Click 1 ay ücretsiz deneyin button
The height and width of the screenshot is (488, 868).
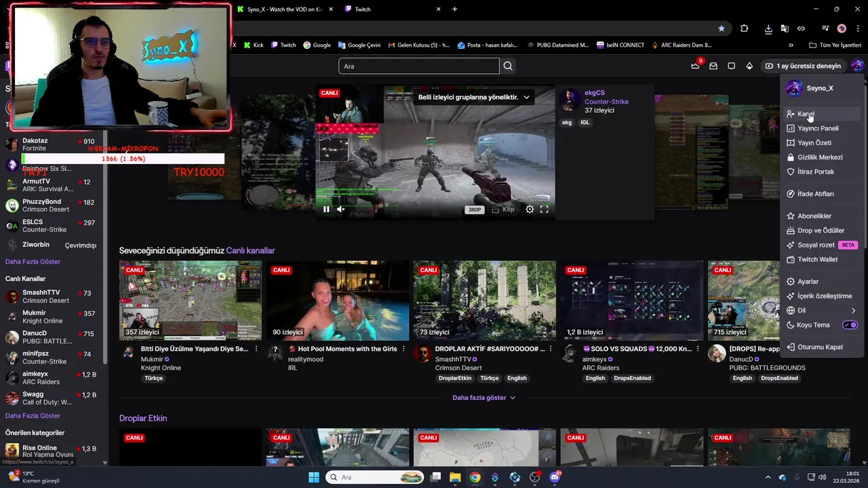803,66
